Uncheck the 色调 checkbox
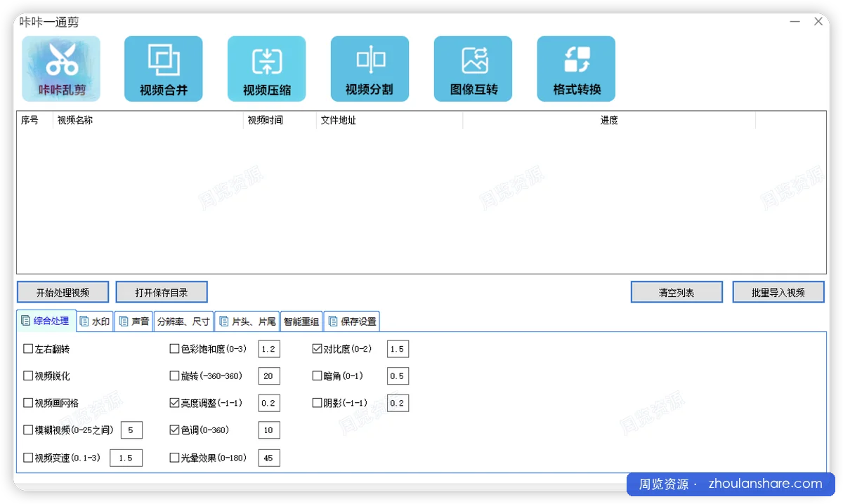 tap(174, 430)
